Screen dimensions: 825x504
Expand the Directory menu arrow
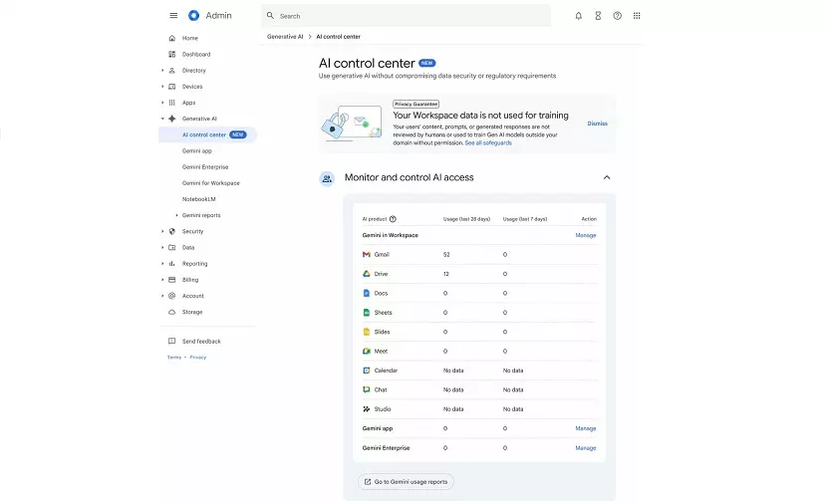click(162, 70)
